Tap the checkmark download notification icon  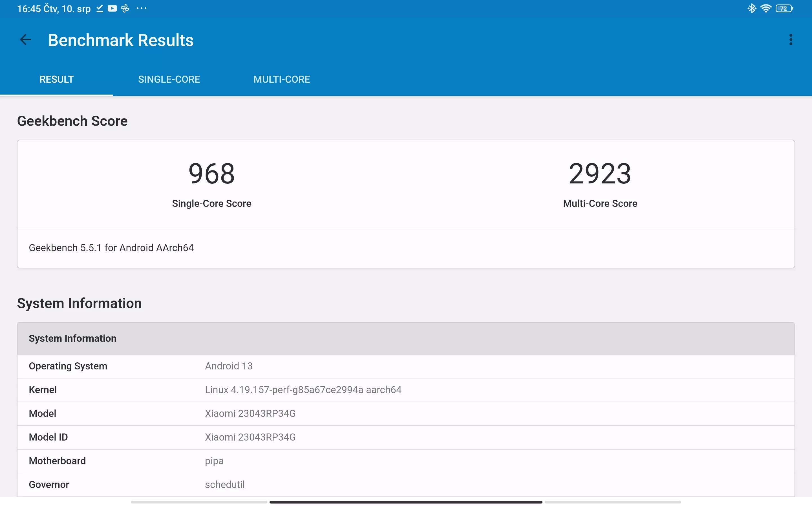click(x=100, y=8)
